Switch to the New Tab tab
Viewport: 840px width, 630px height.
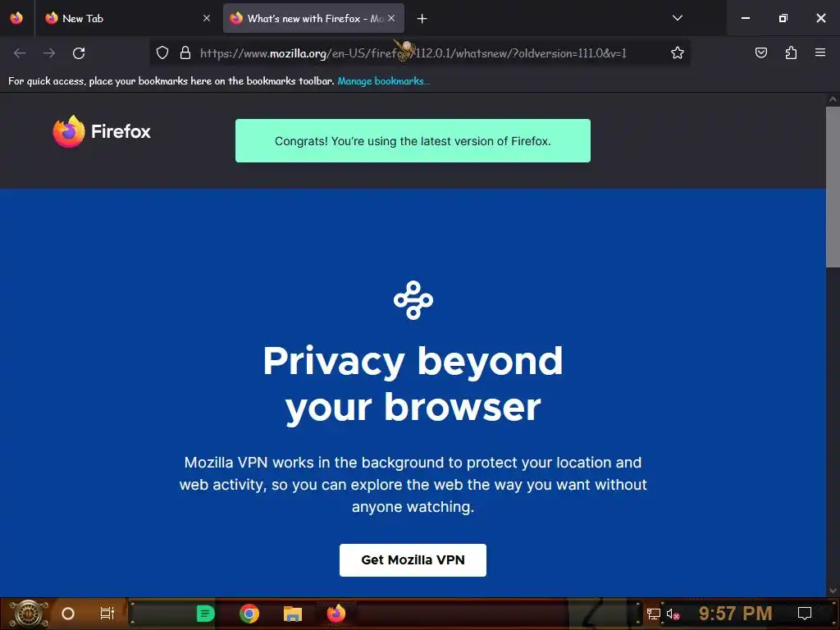pyautogui.click(x=125, y=18)
